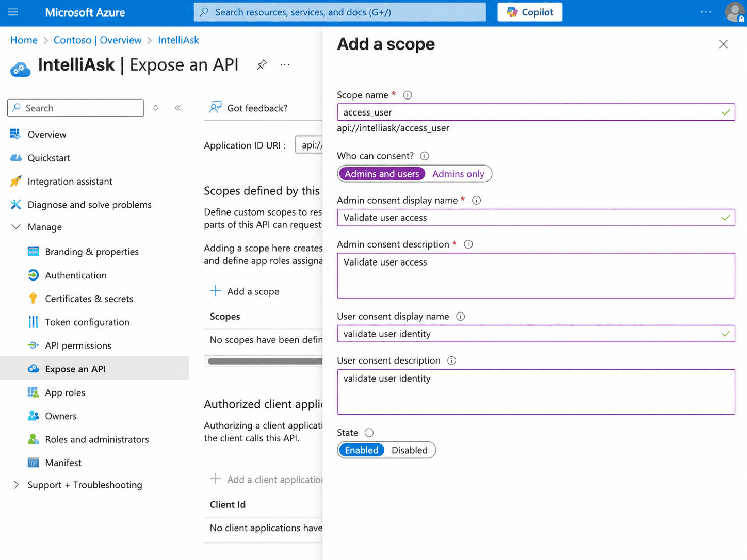Set scope state to Enabled

[362, 450]
